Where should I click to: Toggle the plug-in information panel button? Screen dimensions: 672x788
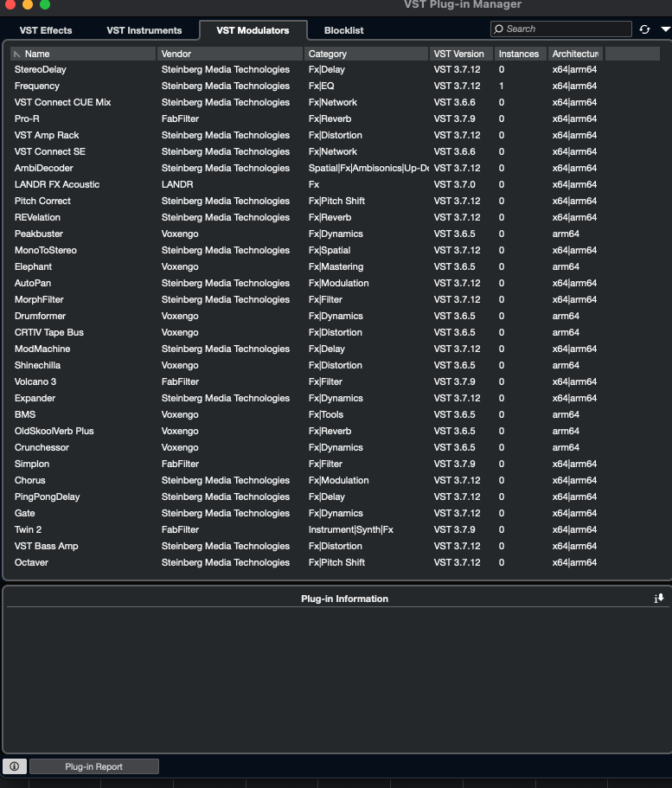pos(15,766)
